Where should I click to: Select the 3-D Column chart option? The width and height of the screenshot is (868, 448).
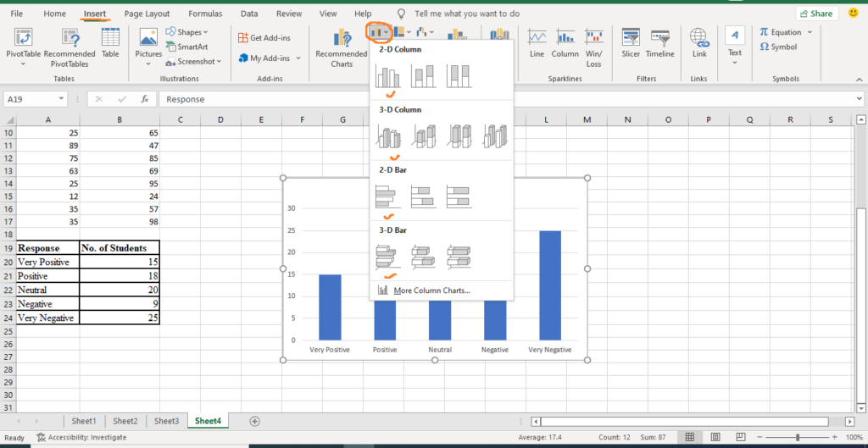[x=495, y=136]
